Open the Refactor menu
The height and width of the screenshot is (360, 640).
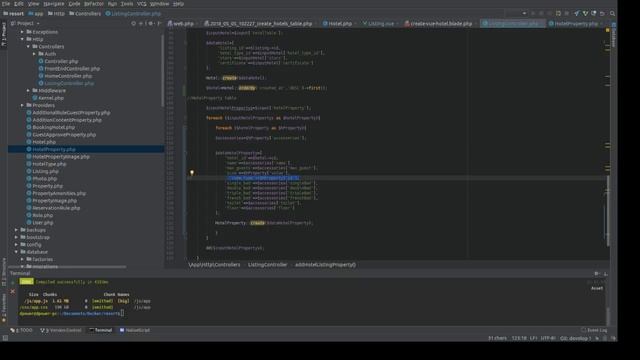94,4
